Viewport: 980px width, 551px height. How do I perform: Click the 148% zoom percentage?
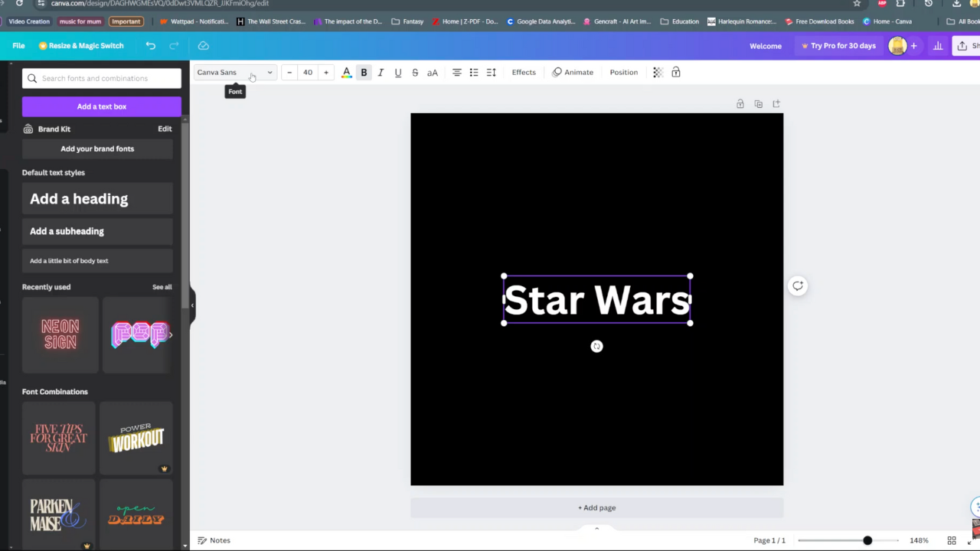(x=919, y=541)
